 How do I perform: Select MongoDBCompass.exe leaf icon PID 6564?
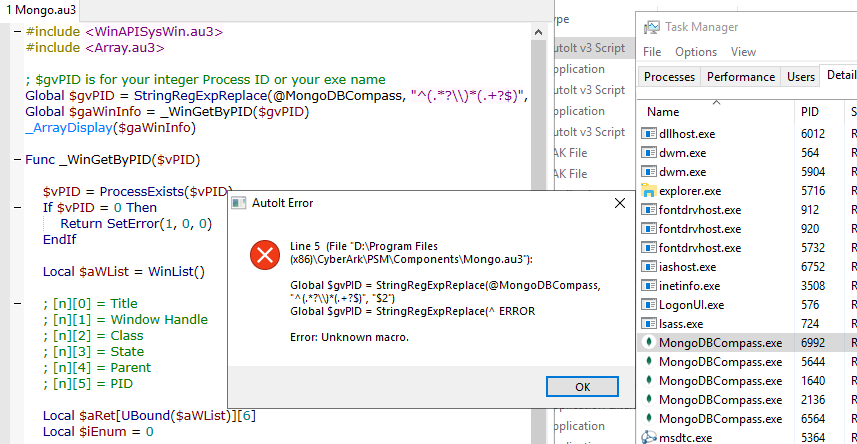[x=649, y=419]
